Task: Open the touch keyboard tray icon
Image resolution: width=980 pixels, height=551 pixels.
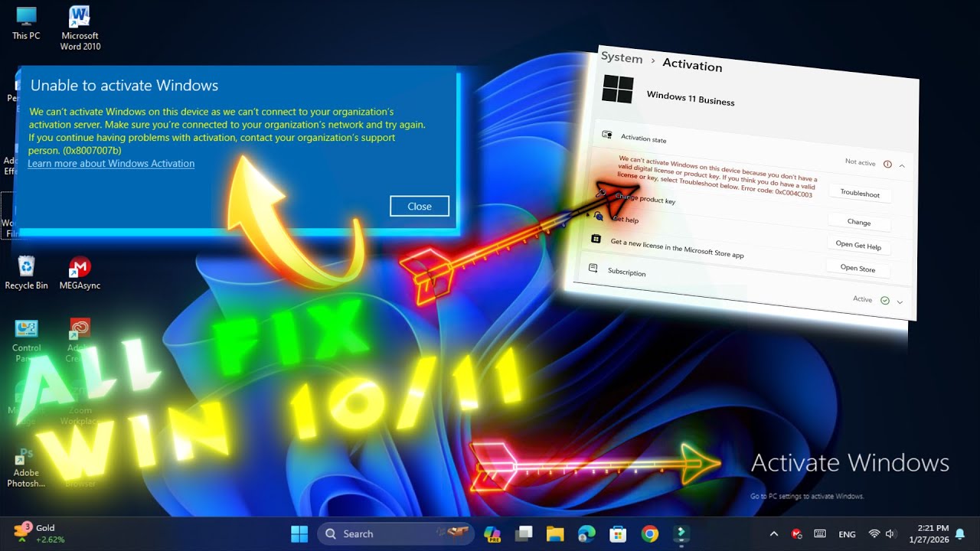Action: click(x=819, y=533)
